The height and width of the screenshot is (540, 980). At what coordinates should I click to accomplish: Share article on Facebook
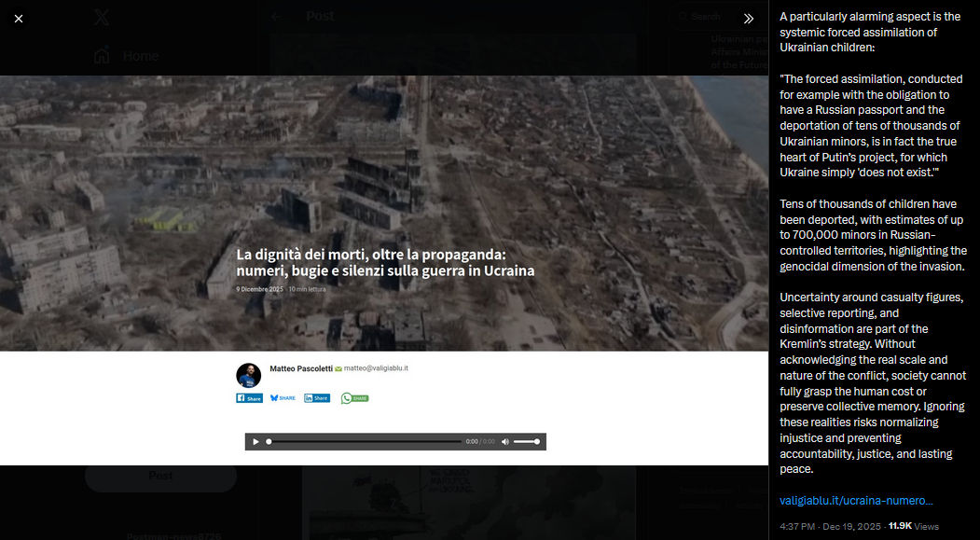tap(249, 398)
